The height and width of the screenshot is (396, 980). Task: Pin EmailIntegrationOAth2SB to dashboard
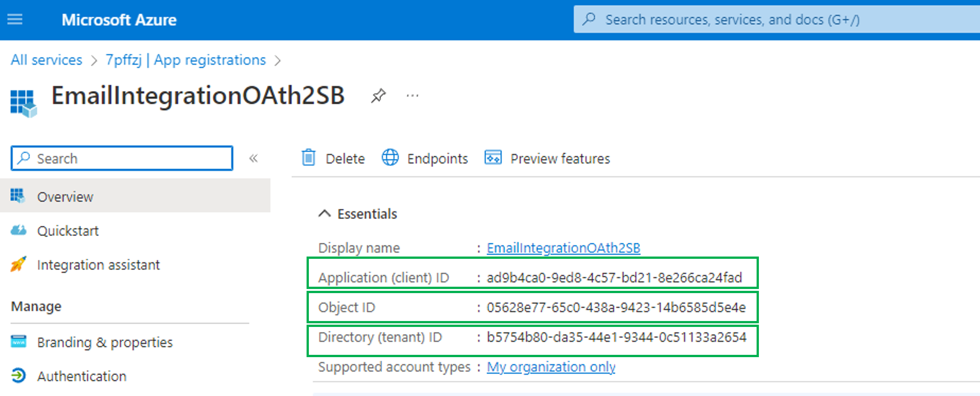tap(378, 96)
